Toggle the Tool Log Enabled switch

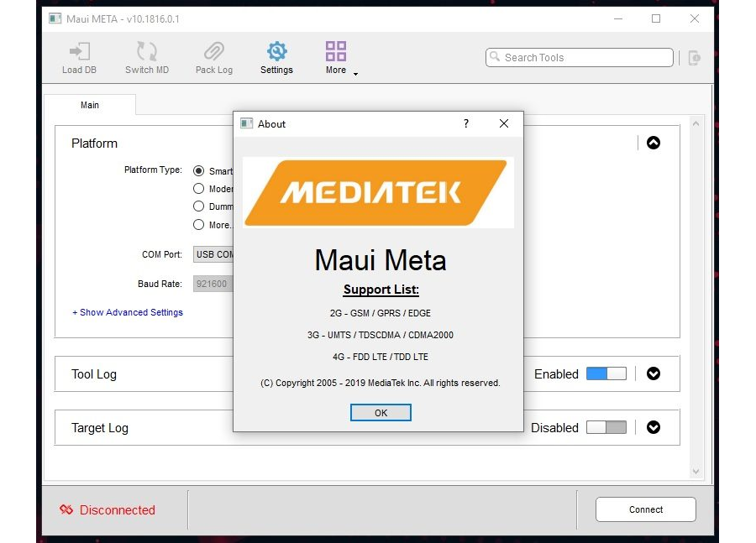pyautogui.click(x=606, y=374)
